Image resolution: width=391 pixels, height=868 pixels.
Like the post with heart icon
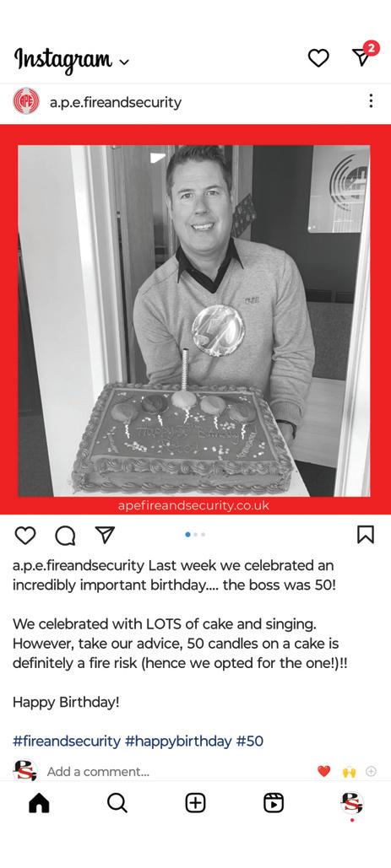[25, 535]
